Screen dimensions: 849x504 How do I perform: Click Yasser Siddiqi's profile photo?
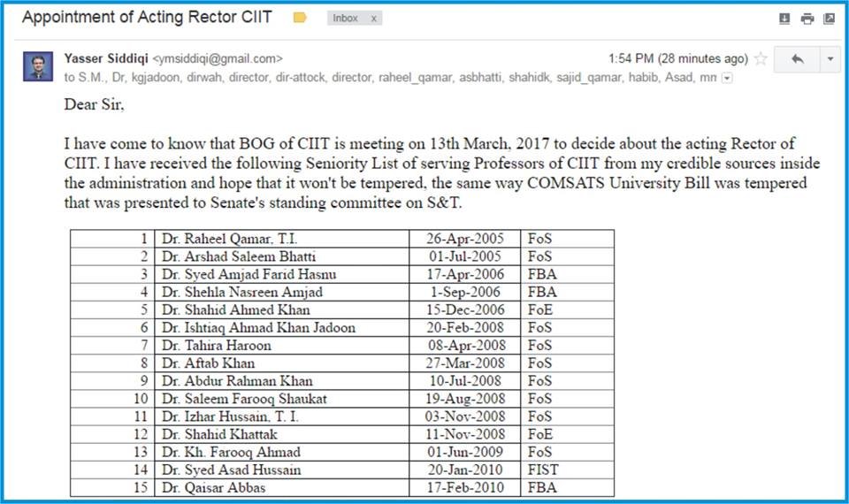click(38, 66)
